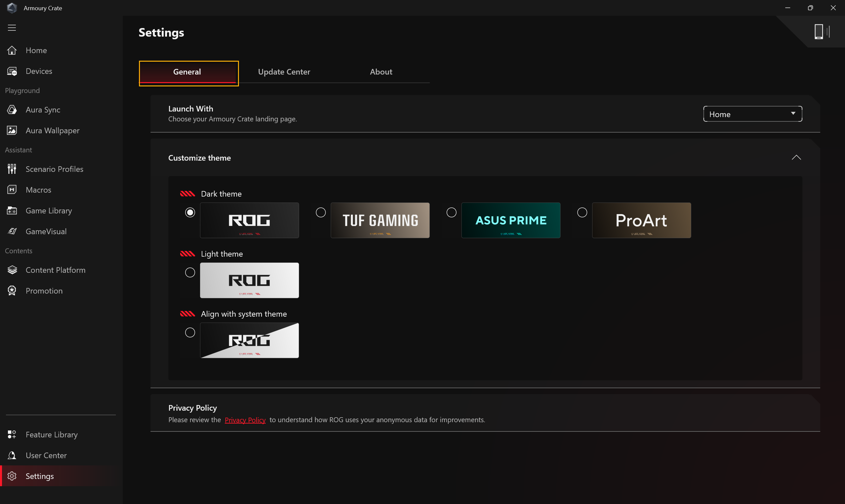Open the Launch With Home dropdown

(753, 114)
